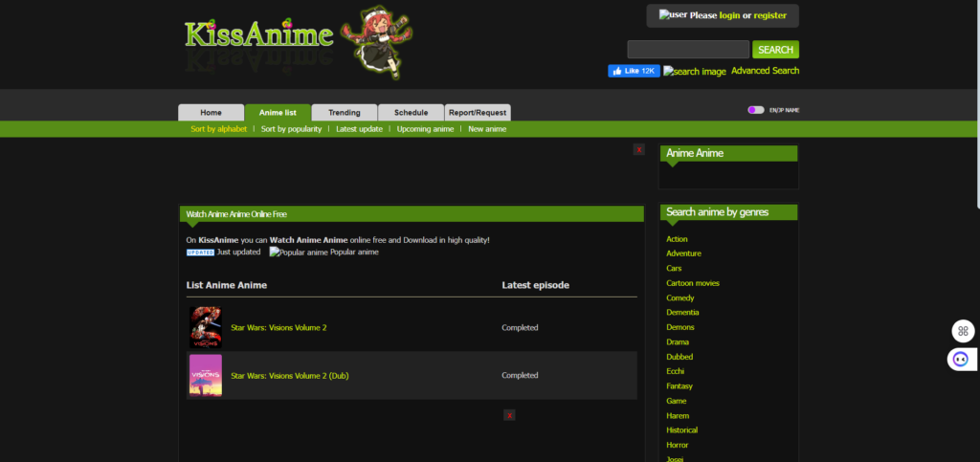The width and height of the screenshot is (980, 462).
Task: Open the Home tab
Action: coord(212,113)
